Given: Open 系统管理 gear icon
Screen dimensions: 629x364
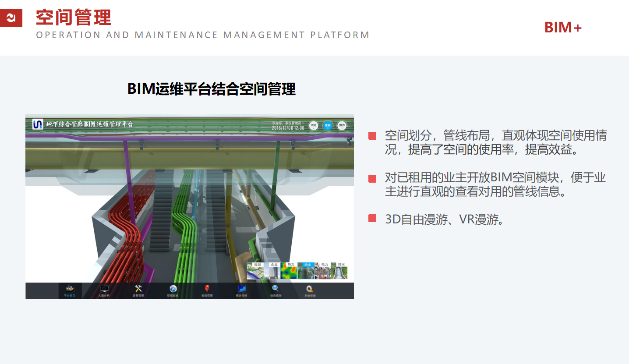Looking at the screenshot, I should (310, 290).
